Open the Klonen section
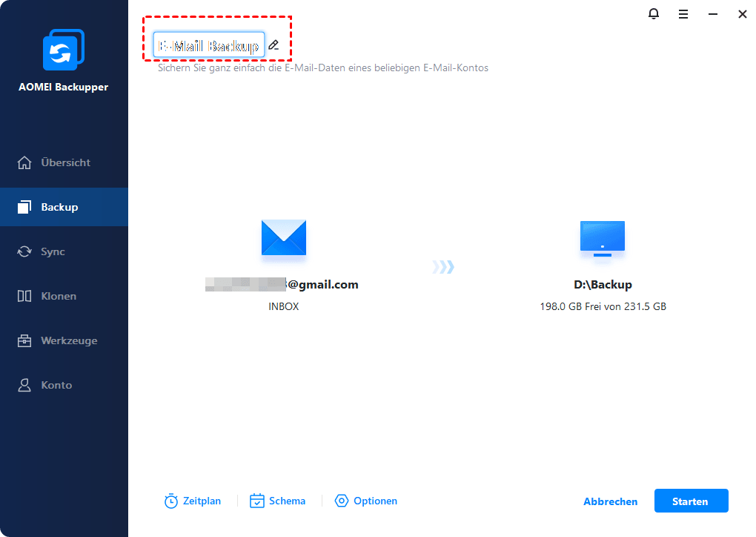Viewport: 756px width, 537px height. pyautogui.click(x=64, y=296)
